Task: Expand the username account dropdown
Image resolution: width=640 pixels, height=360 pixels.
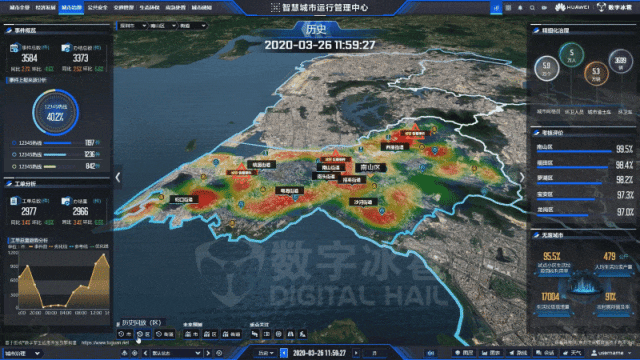Action: pos(611,353)
